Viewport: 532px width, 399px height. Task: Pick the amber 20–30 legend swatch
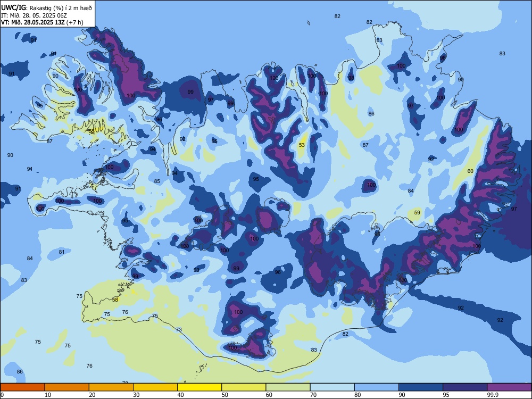point(111,387)
